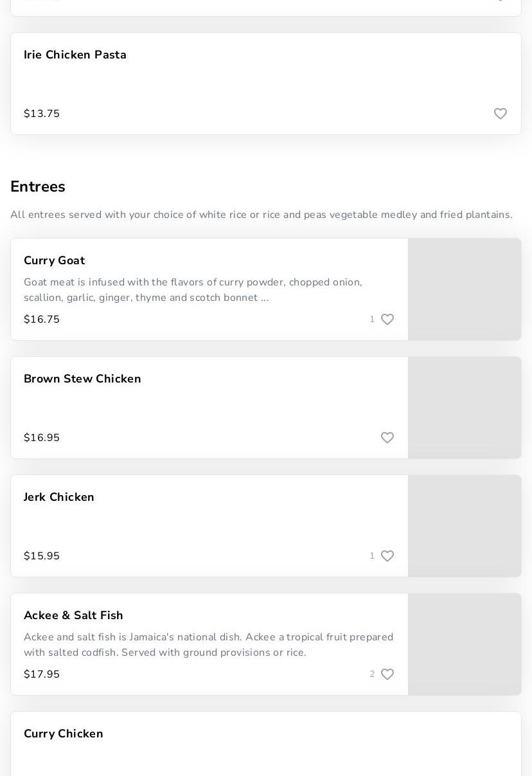
Task: Heart the Ackee & Salt Fish dish
Action: 387,674
